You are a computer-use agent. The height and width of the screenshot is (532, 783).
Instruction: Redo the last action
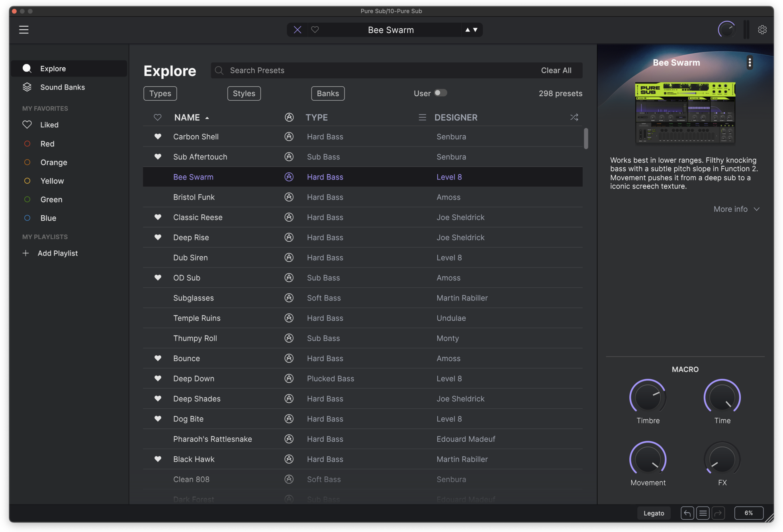click(x=718, y=513)
